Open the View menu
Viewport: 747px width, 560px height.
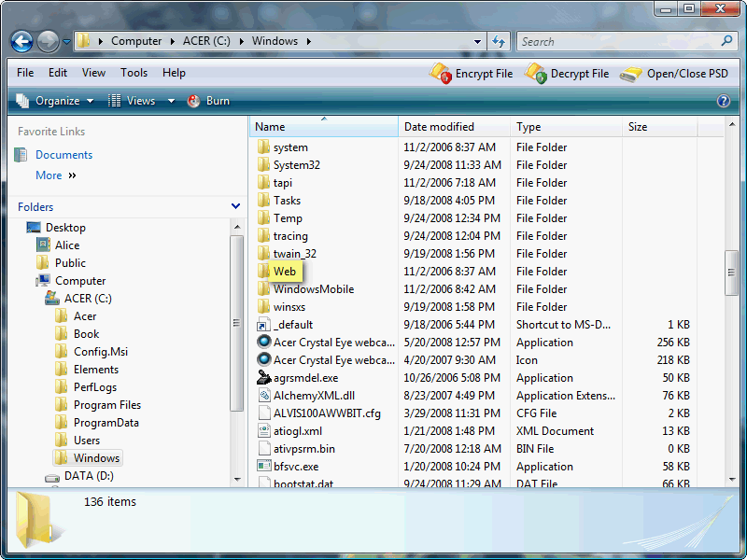[x=93, y=73]
